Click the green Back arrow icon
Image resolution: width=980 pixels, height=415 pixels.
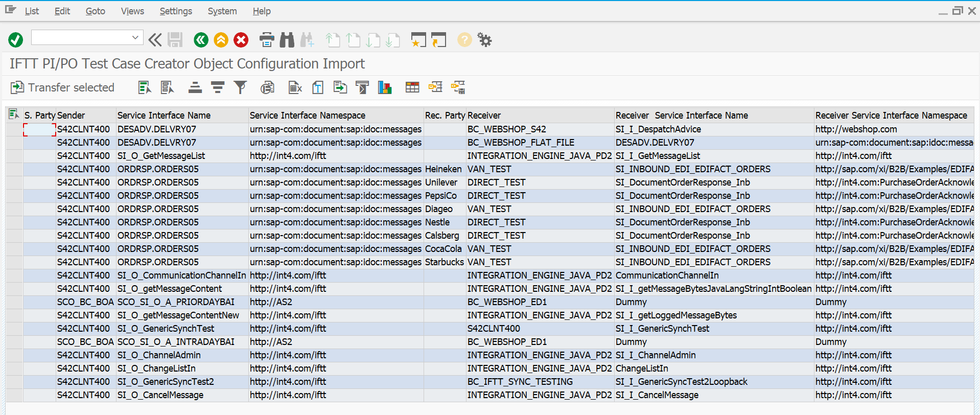click(x=201, y=40)
